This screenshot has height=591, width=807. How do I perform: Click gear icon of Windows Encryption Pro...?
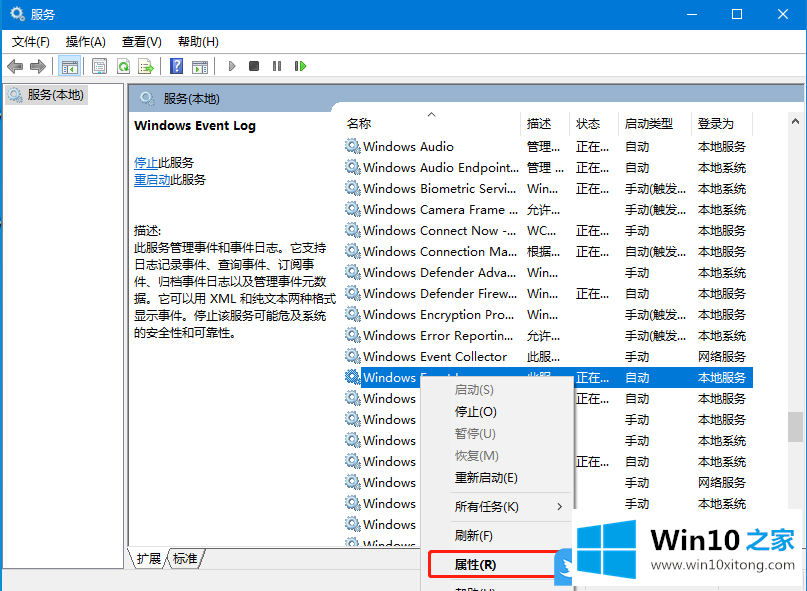[353, 314]
